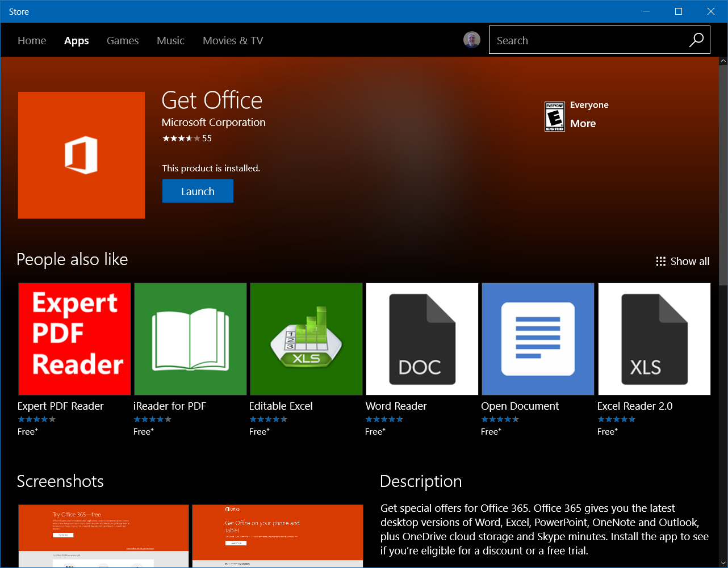Click the scrollbar up arrow
728x568 pixels.
tap(723, 60)
